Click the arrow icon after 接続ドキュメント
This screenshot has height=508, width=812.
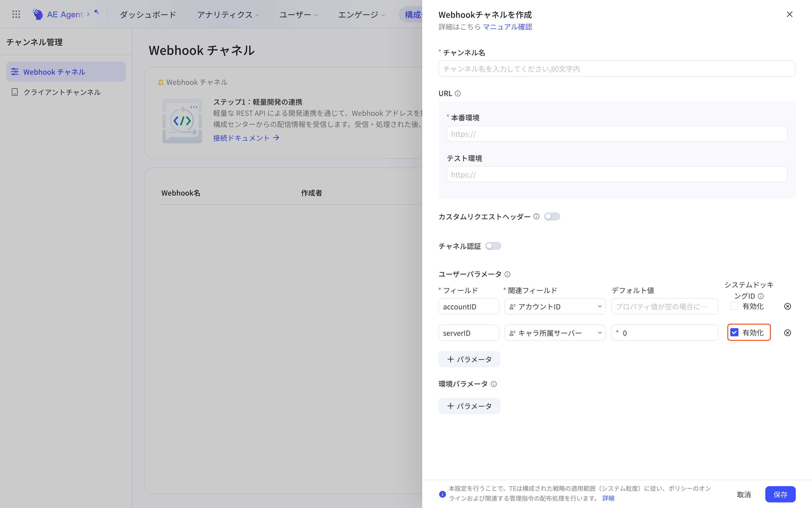click(276, 138)
